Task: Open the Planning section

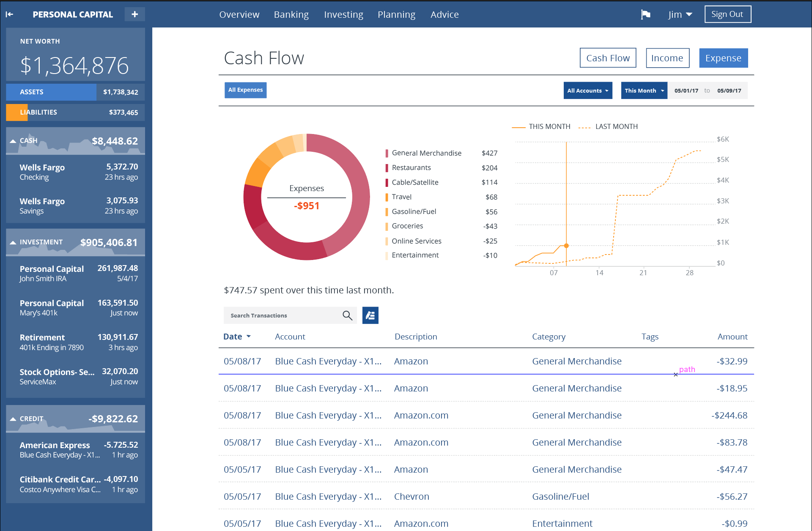Action: click(x=396, y=14)
